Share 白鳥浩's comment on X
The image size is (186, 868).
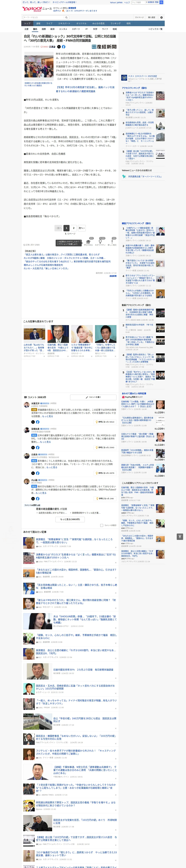33,473
